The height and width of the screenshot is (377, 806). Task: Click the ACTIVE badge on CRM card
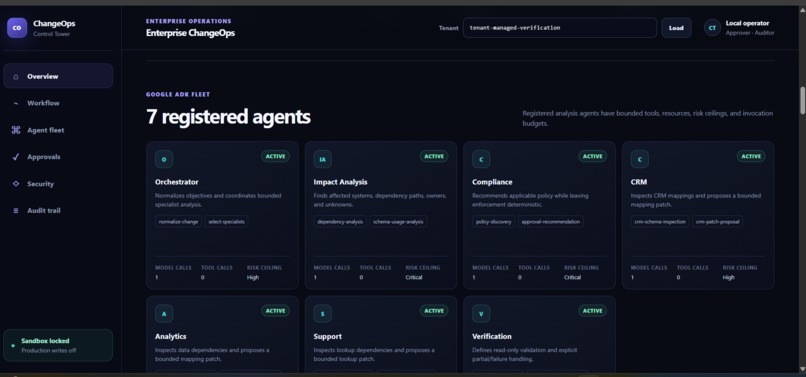[x=751, y=156]
